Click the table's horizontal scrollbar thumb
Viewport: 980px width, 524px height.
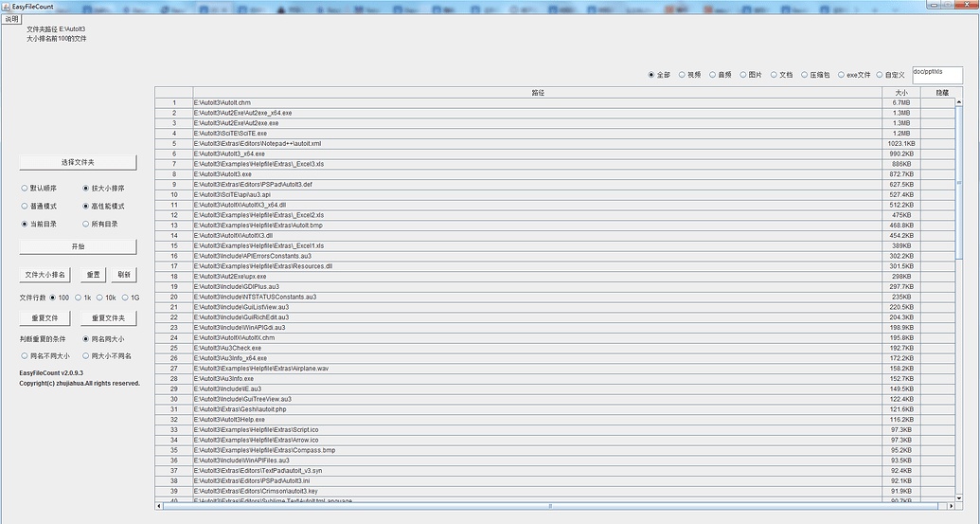click(550, 506)
